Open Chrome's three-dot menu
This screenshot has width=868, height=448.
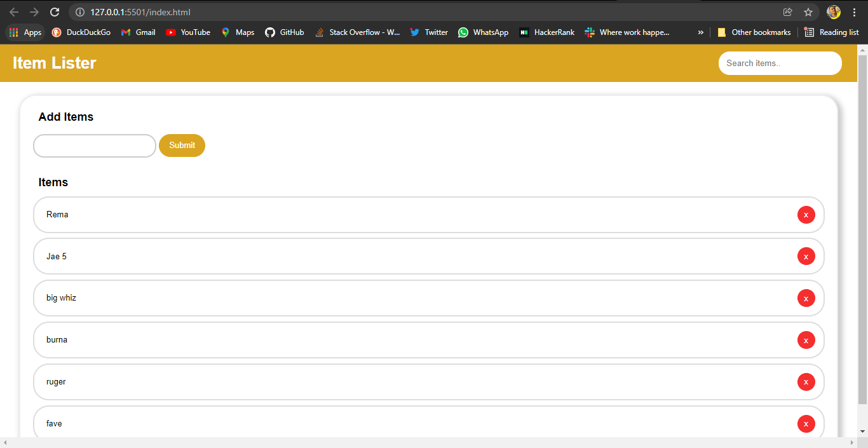click(x=854, y=12)
